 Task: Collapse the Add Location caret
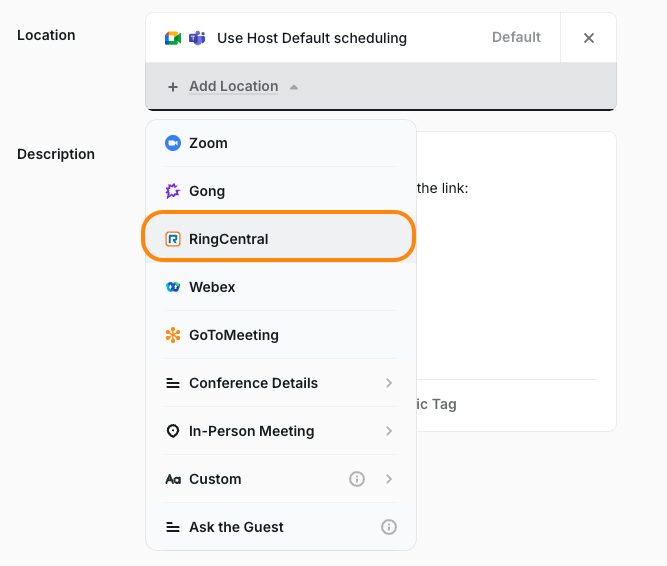coord(294,87)
